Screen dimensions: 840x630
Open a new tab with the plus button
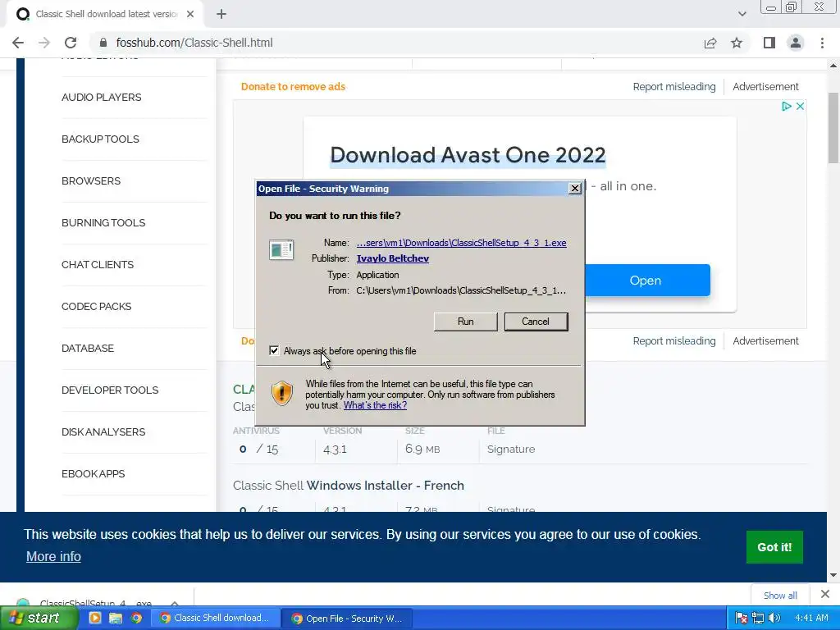coord(221,15)
